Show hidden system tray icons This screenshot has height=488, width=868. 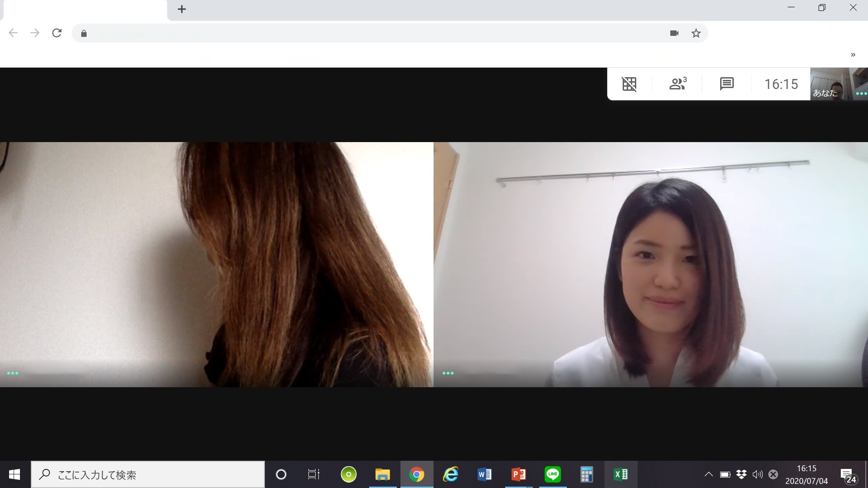pos(708,474)
